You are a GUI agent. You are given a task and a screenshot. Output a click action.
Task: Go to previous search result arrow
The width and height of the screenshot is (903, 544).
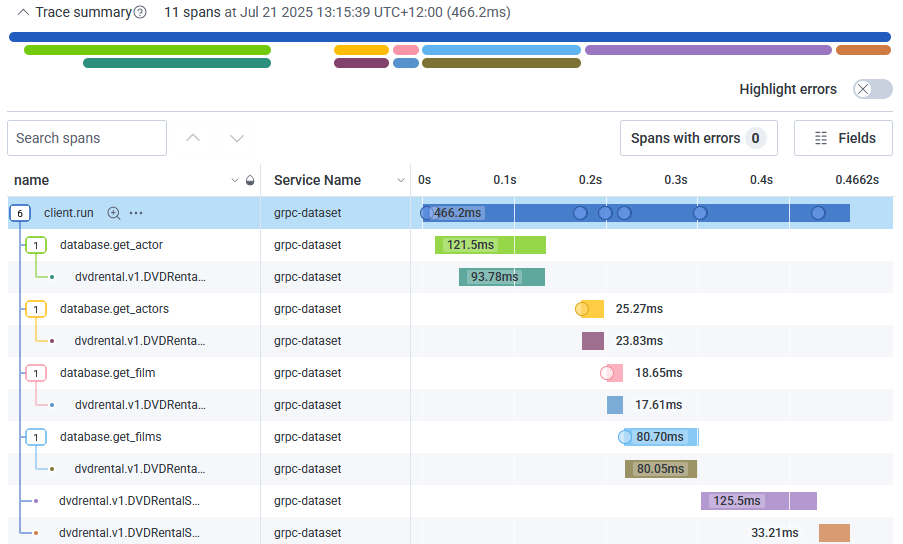pyautogui.click(x=193, y=138)
